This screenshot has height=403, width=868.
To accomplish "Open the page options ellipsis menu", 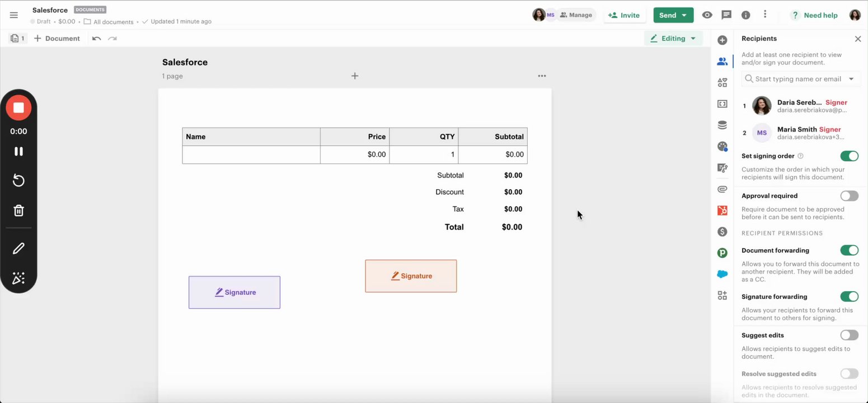I will point(542,76).
